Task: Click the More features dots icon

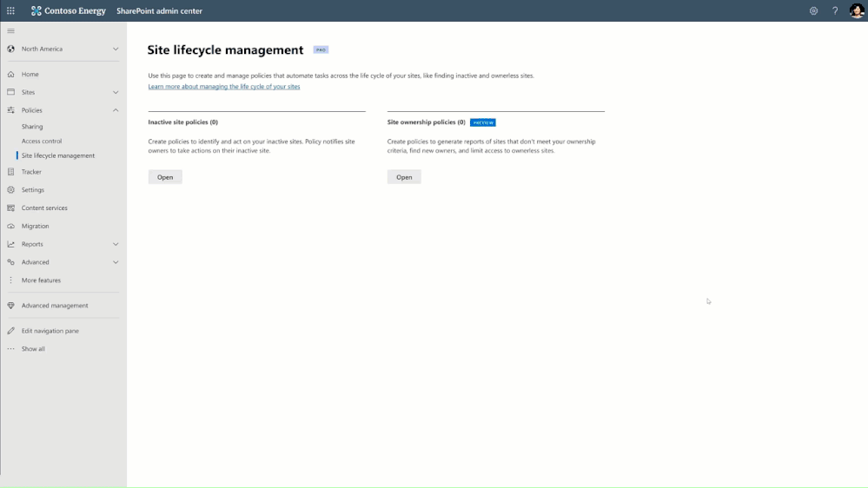Action: (10, 280)
